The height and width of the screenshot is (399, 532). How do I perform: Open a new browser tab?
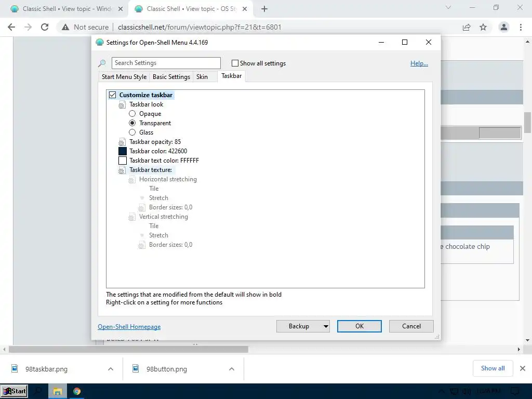(x=264, y=9)
